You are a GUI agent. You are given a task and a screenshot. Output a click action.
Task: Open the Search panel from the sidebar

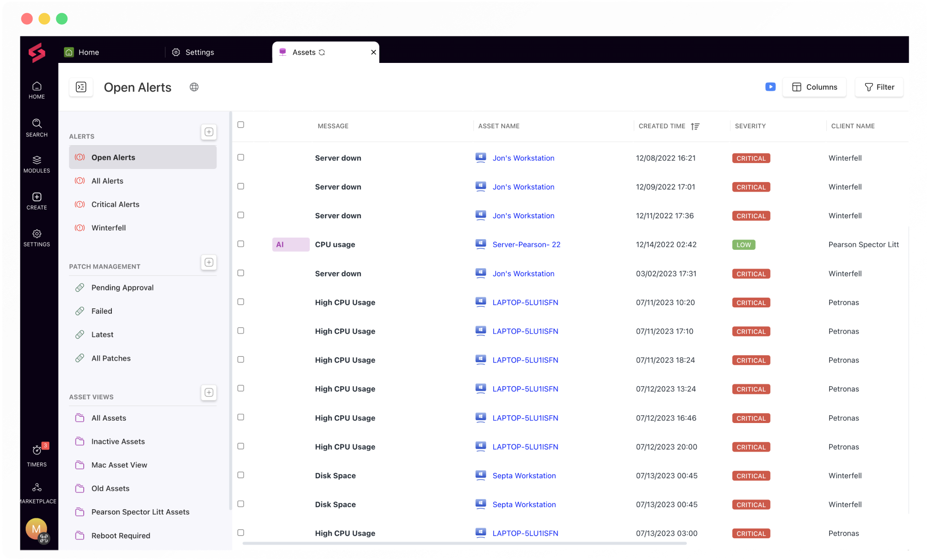[36, 127]
